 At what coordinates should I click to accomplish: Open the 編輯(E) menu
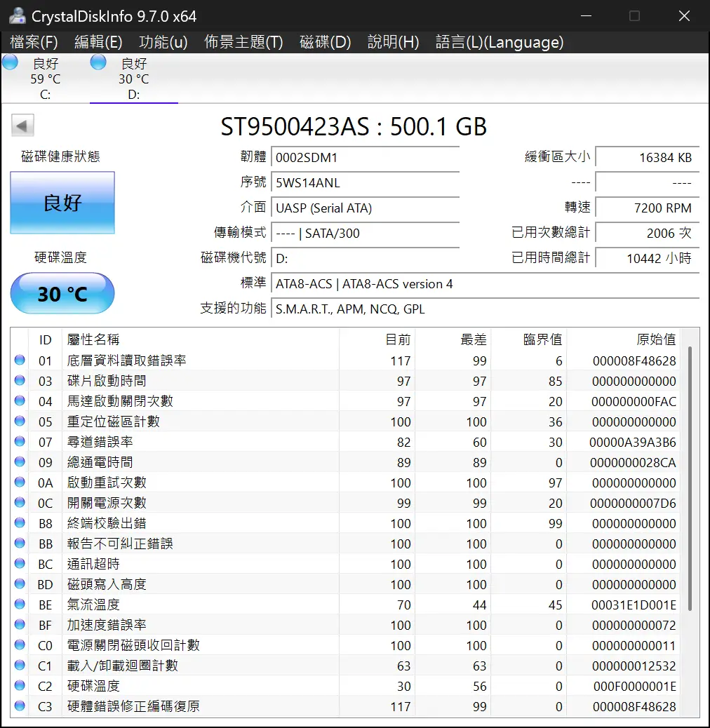tap(98, 42)
